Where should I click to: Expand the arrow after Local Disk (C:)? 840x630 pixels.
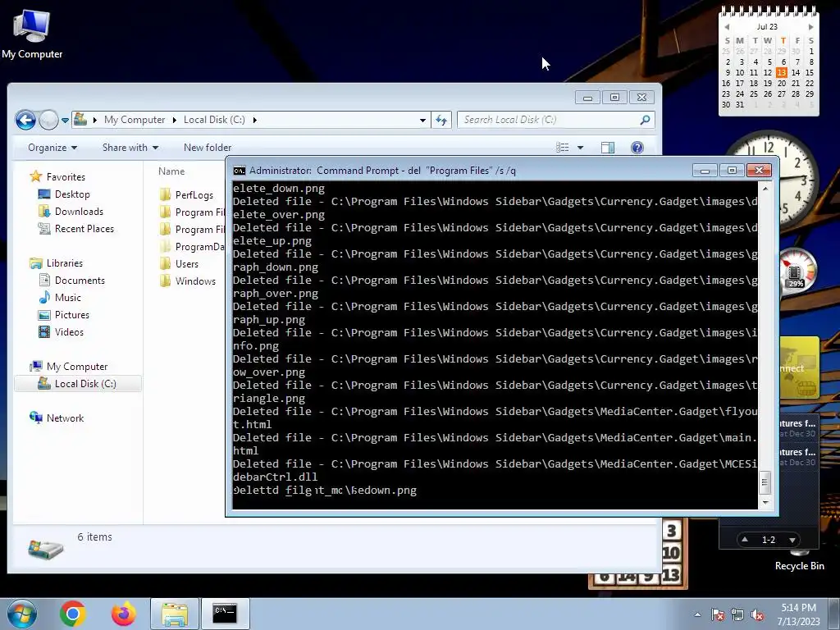pyautogui.click(x=254, y=120)
